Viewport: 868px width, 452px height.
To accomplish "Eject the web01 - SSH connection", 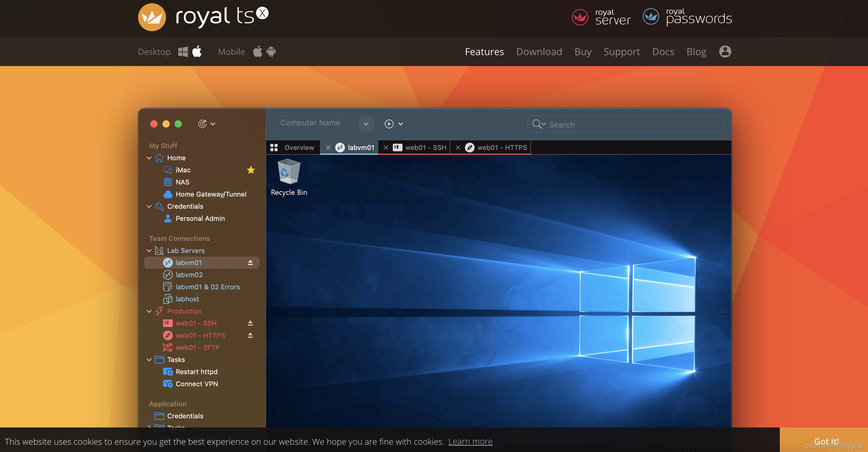I will (x=250, y=323).
